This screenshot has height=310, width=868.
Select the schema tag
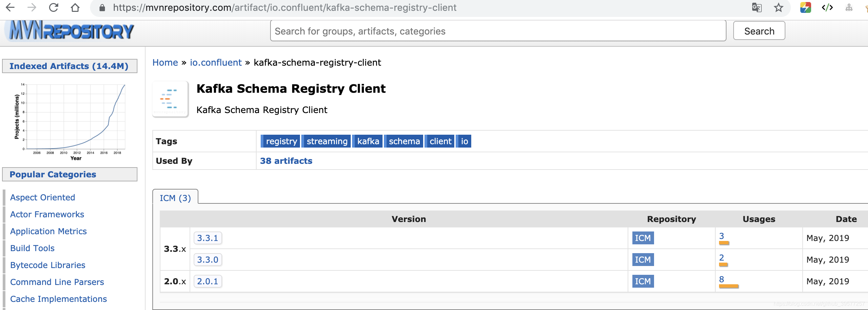click(404, 141)
